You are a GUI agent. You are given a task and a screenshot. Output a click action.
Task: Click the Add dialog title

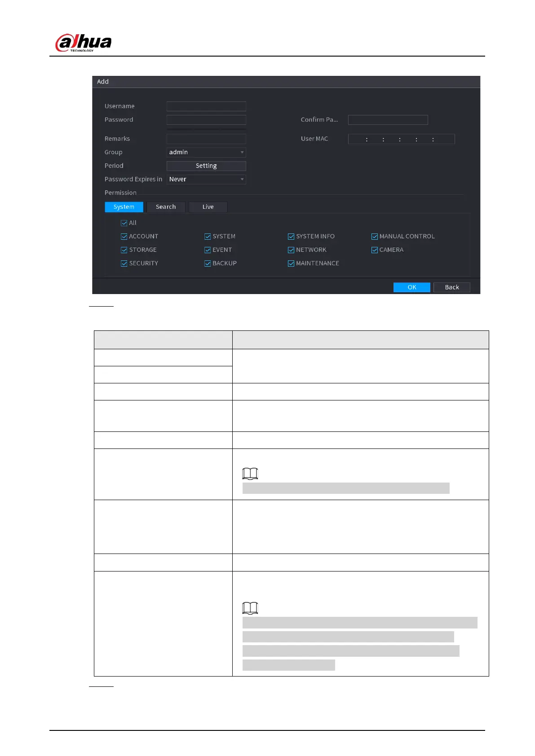click(103, 82)
